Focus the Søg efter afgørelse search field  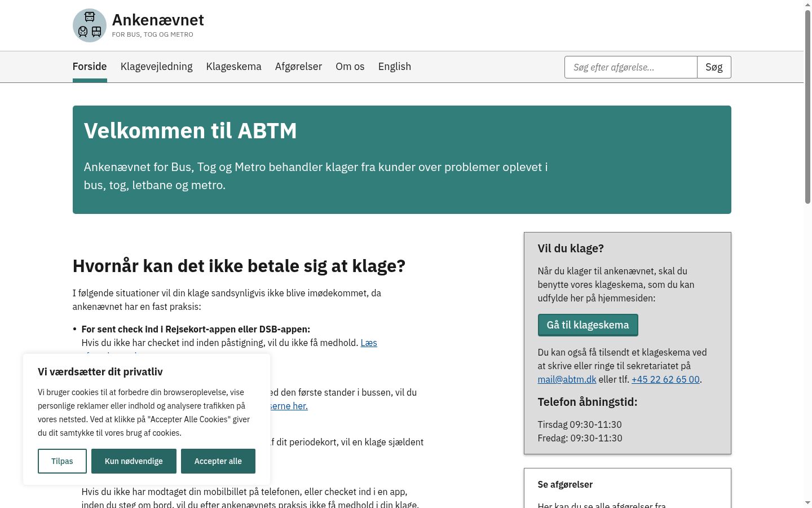tap(631, 67)
